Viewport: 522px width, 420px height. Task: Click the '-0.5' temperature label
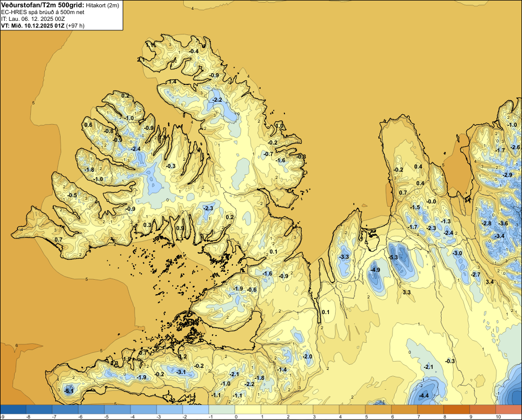[72, 195]
